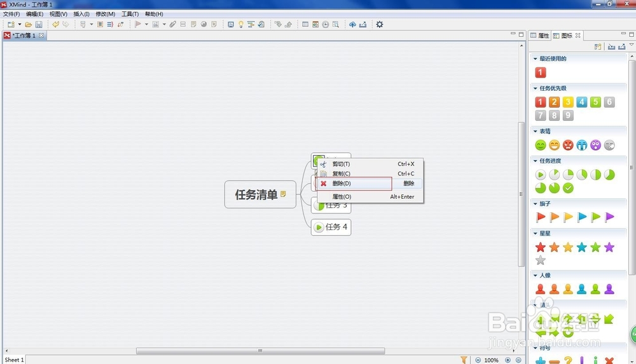Open the 工具(T) menu
Viewport: 636px width, 364px height.
pyautogui.click(x=130, y=14)
